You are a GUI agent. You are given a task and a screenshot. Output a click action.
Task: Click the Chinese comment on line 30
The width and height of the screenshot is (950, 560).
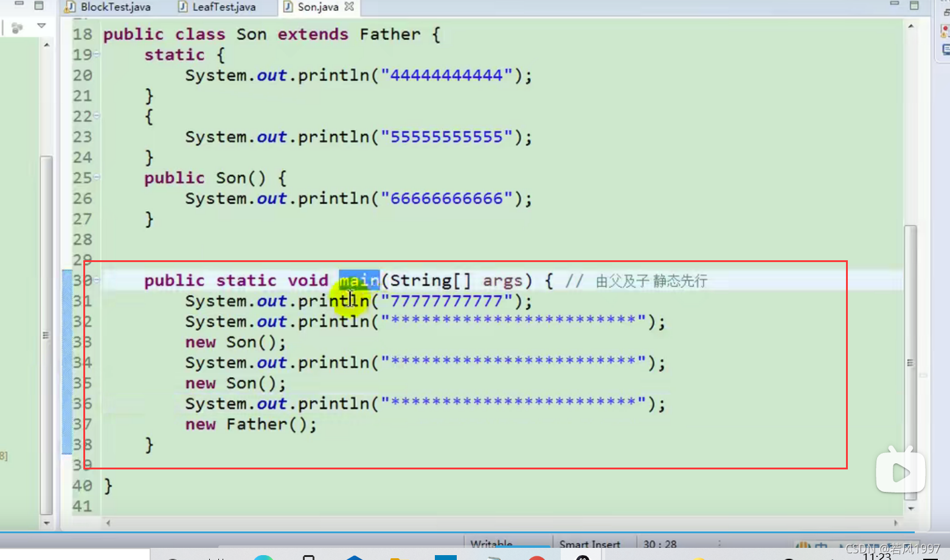(651, 281)
